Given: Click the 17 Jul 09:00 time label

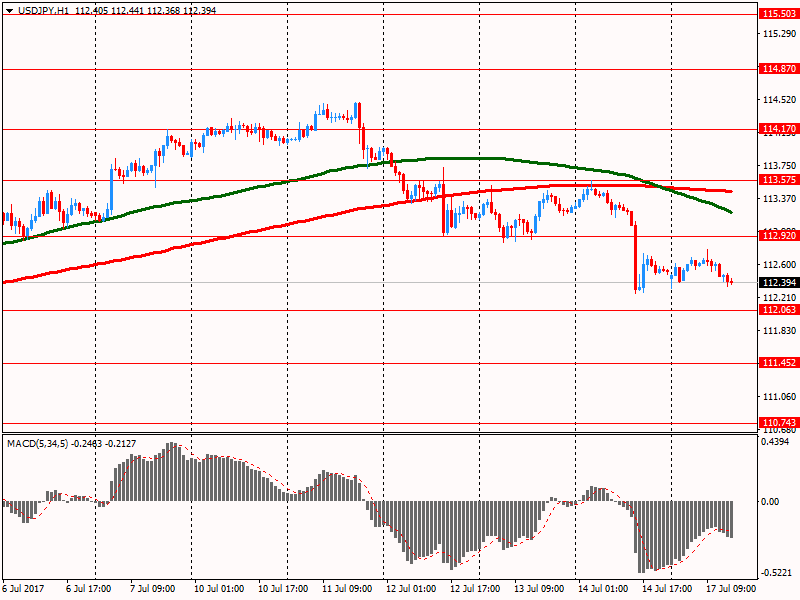Looking at the screenshot, I should pos(731,588).
